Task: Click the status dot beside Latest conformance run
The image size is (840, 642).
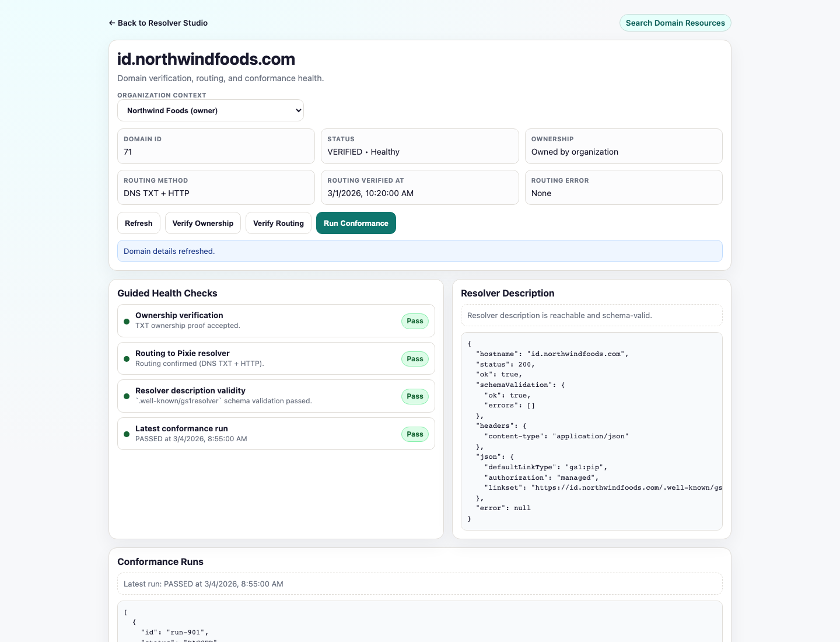Action: (127, 434)
